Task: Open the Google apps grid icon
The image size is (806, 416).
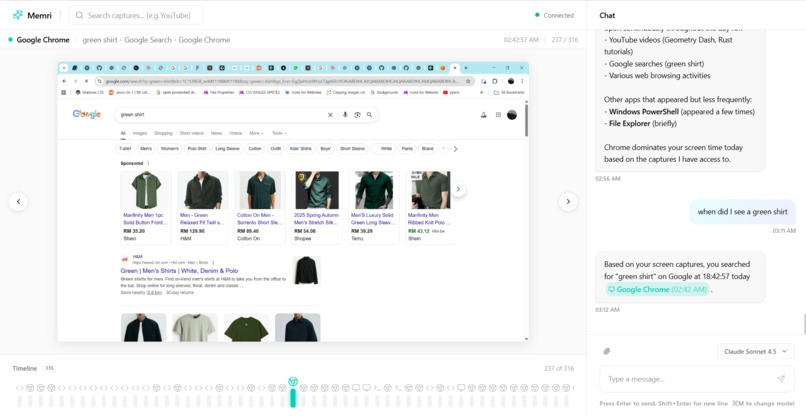Action: pyautogui.click(x=498, y=115)
